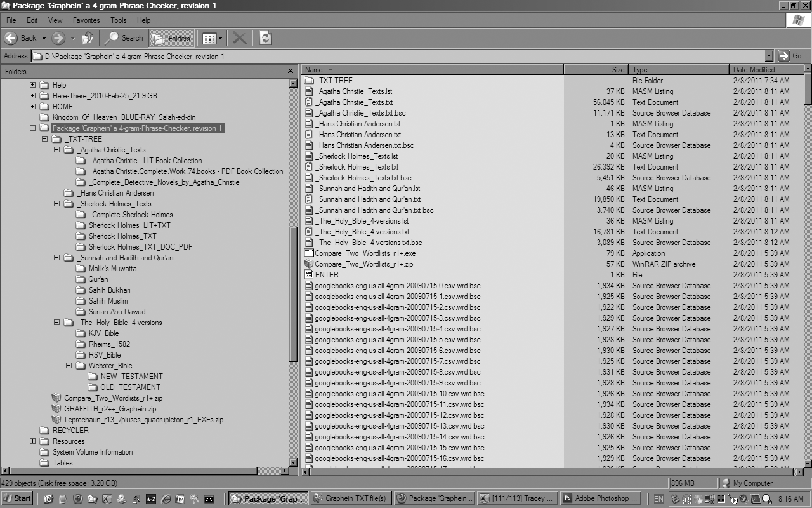Viewport: 812px width, 508px height.
Task: Select googlebooks-eng-us-all-4gram-20090715-10.csv.wrd.bsc file
Action: pyautogui.click(x=400, y=393)
